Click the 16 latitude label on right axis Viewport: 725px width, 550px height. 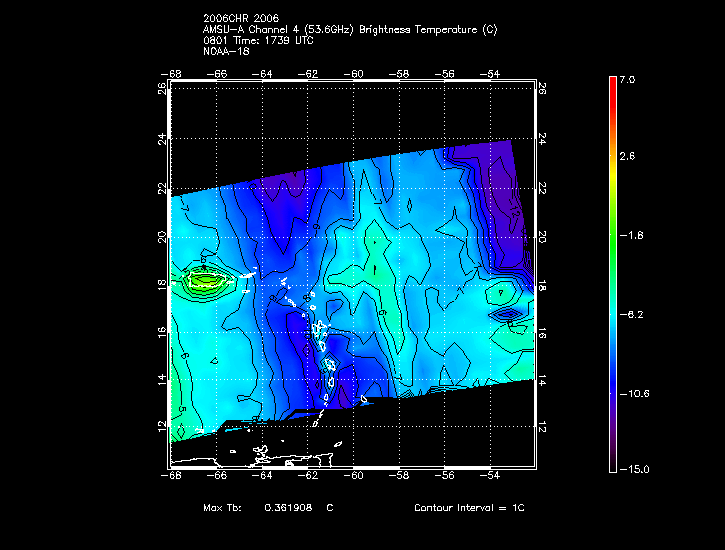pyautogui.click(x=543, y=332)
